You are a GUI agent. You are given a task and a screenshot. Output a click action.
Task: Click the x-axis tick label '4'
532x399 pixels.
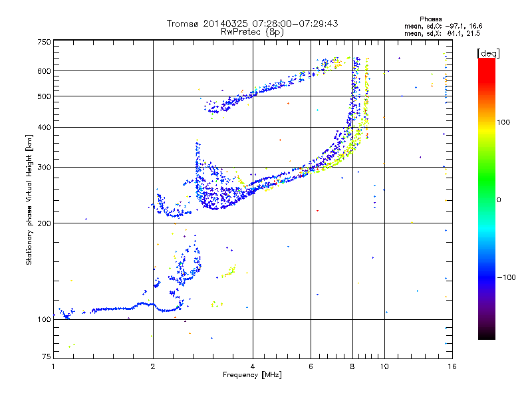point(253,366)
